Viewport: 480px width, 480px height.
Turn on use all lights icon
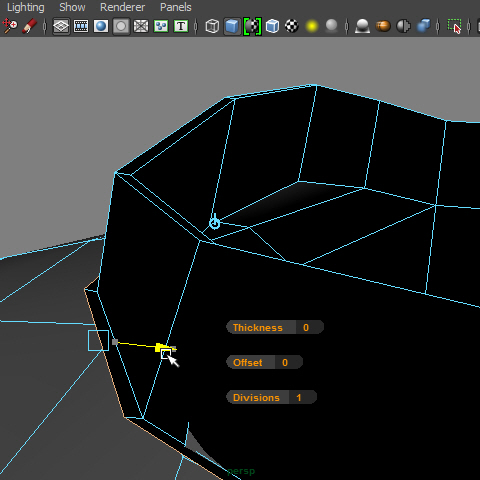click(312, 26)
